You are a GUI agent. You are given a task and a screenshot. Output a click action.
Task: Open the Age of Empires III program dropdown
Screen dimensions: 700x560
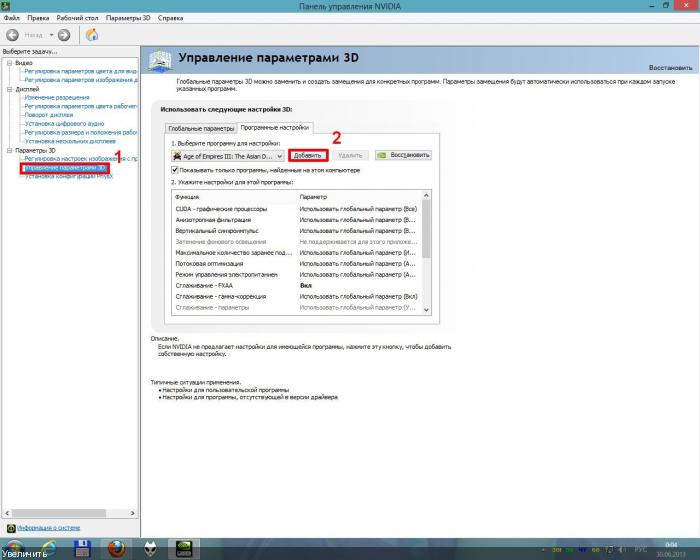click(228, 156)
